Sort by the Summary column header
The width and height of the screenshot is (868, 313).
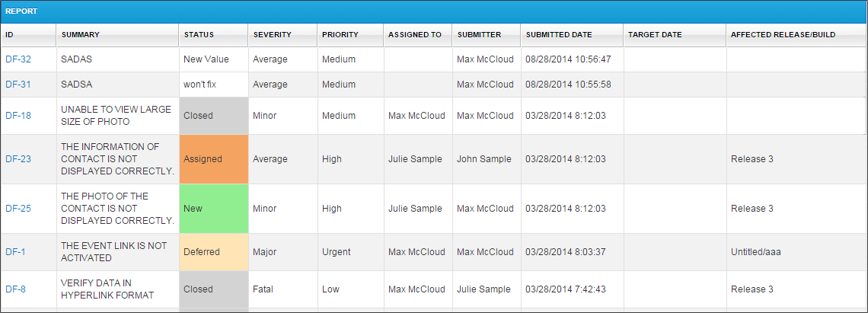point(81,35)
